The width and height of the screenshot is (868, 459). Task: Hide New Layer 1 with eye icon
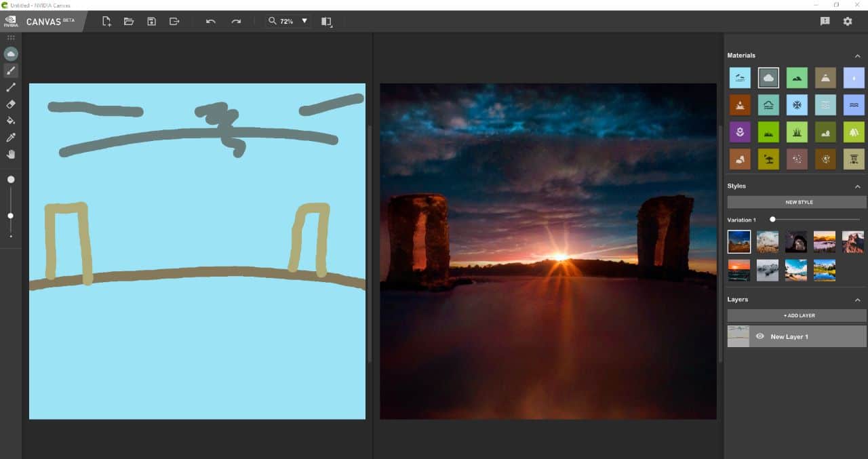tap(759, 336)
